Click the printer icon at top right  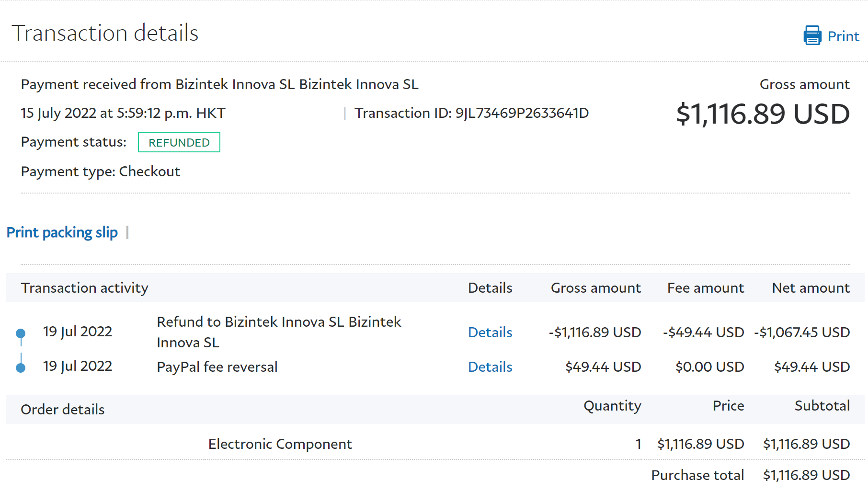(x=812, y=36)
